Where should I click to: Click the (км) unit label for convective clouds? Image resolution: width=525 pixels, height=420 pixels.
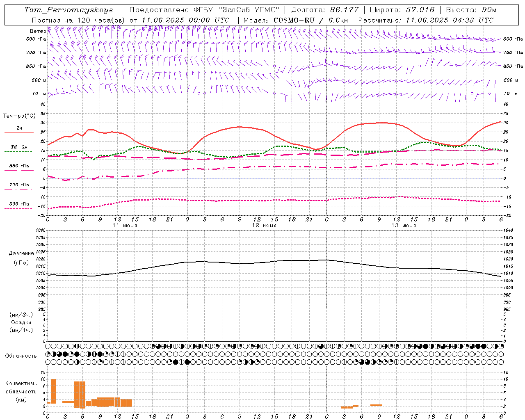click(21, 399)
